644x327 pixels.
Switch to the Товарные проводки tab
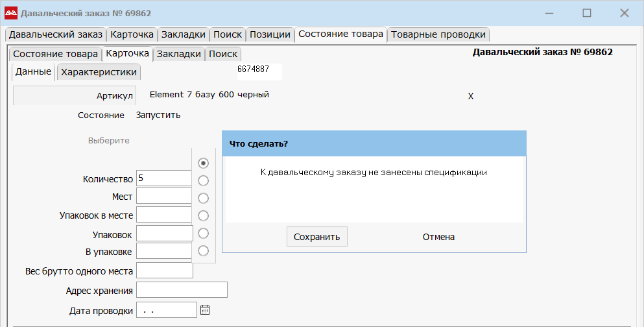[438, 34]
